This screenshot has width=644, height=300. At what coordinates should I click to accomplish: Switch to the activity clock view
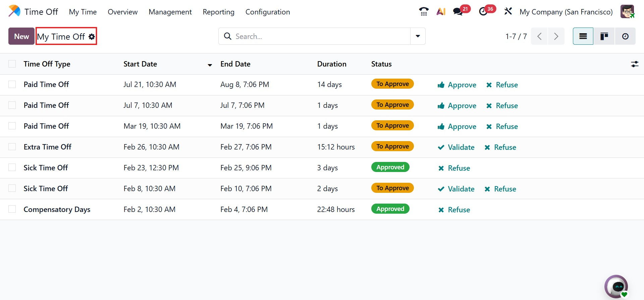(625, 36)
